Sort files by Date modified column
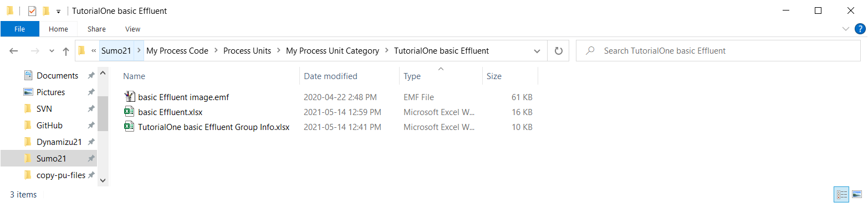This screenshot has height=203, width=868. tap(330, 76)
